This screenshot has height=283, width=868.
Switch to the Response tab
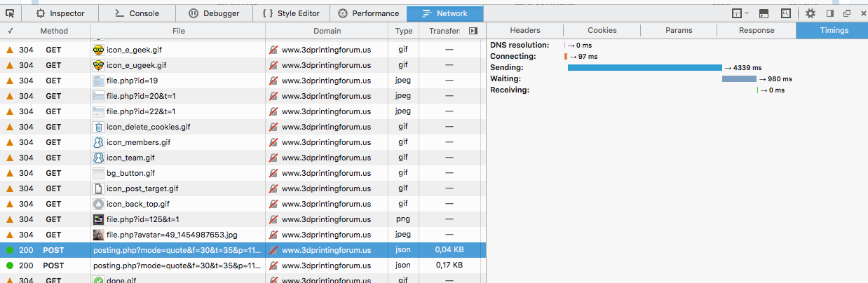(x=757, y=31)
